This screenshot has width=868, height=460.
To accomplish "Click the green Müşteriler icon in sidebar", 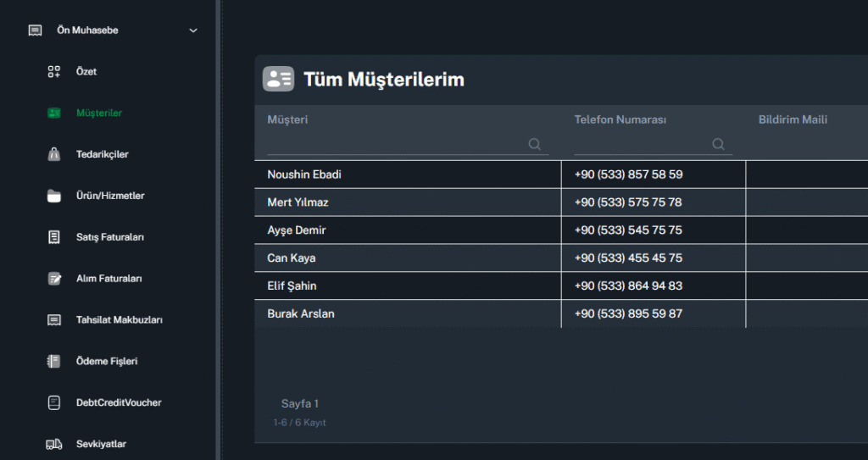I will click(54, 113).
